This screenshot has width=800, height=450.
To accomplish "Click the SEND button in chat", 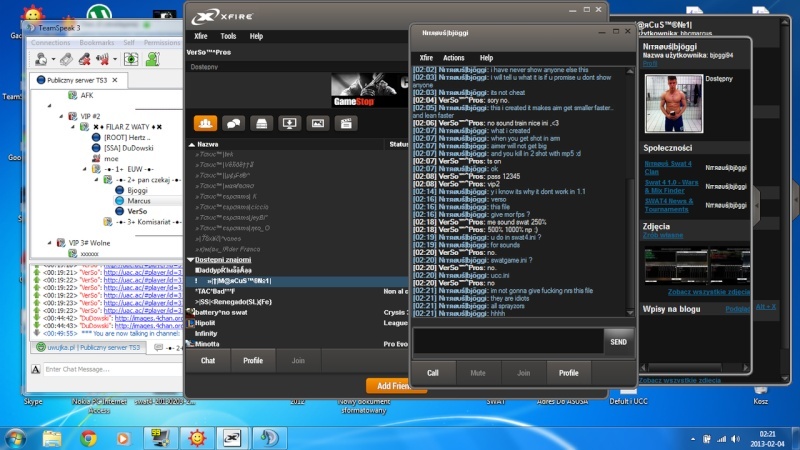I will click(618, 342).
